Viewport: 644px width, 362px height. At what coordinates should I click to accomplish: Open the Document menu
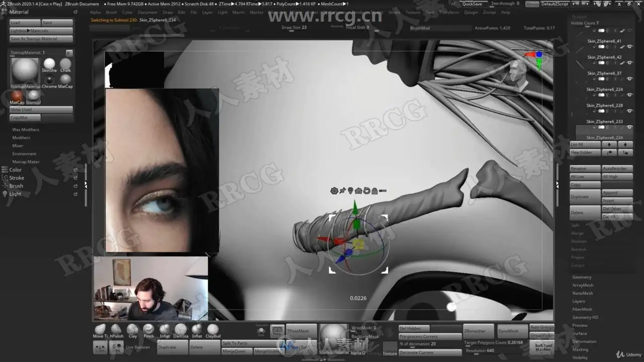(x=147, y=12)
